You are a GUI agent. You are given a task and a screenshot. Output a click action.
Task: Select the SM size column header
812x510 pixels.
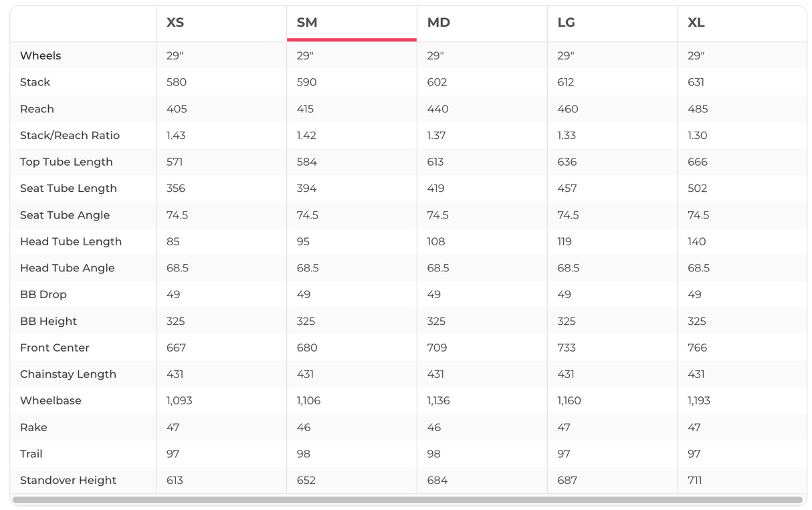click(x=307, y=23)
